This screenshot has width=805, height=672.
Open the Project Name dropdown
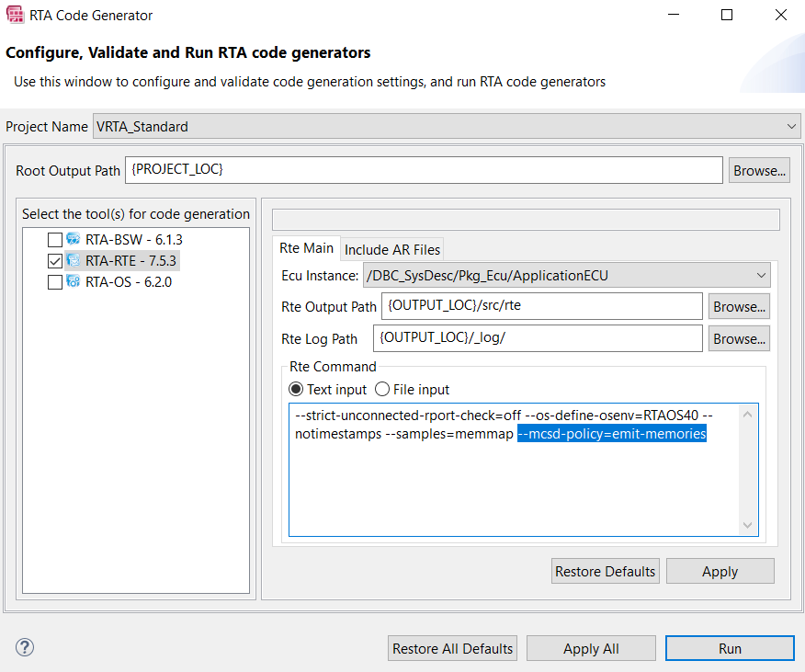pos(447,126)
